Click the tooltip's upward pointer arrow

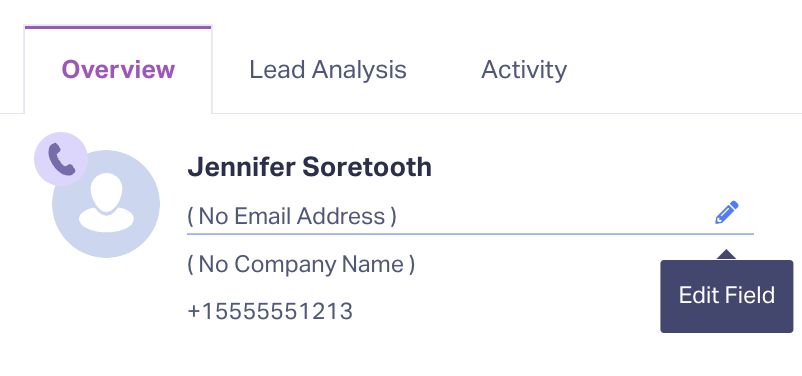(x=726, y=254)
